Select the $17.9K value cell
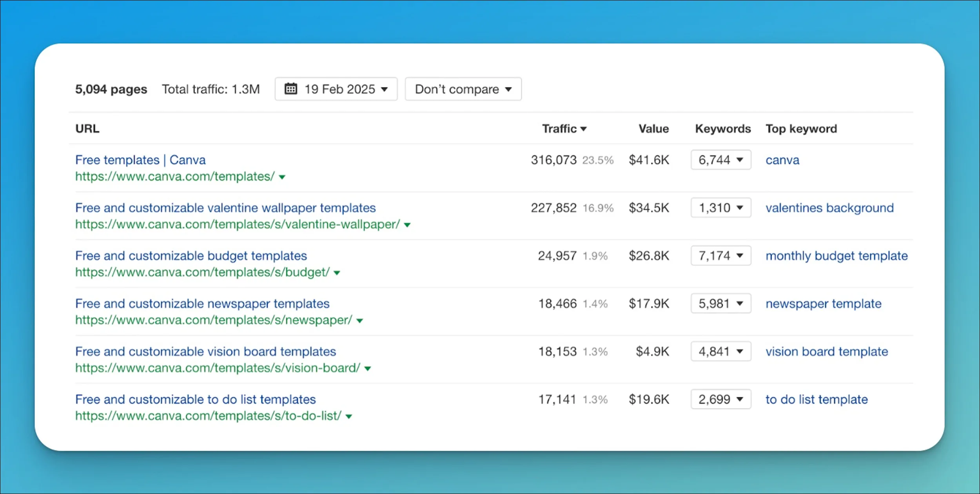The width and height of the screenshot is (980, 494). click(649, 304)
